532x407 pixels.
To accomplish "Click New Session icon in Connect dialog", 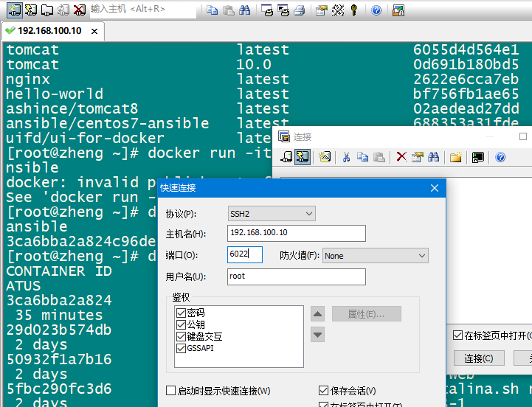I will (325, 157).
